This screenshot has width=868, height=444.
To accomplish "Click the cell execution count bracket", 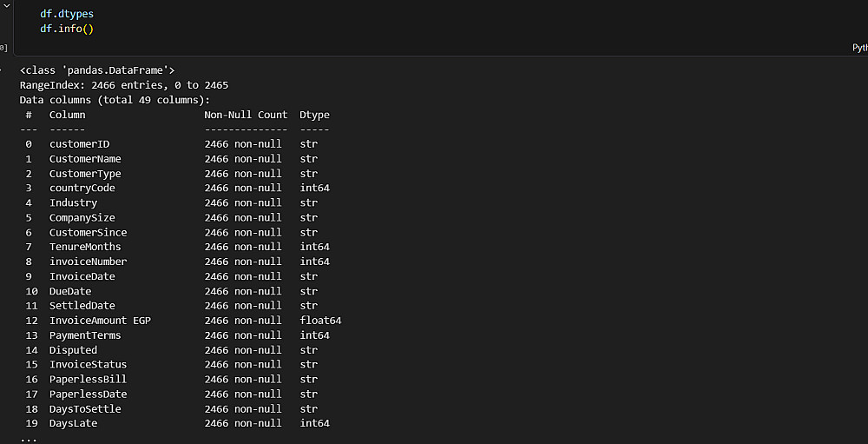I will [3, 49].
